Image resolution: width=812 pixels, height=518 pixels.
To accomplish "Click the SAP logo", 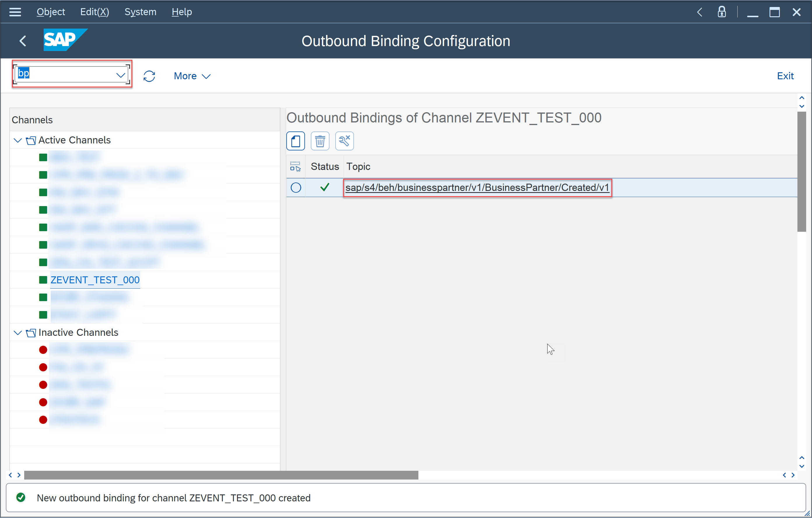I will (x=65, y=40).
